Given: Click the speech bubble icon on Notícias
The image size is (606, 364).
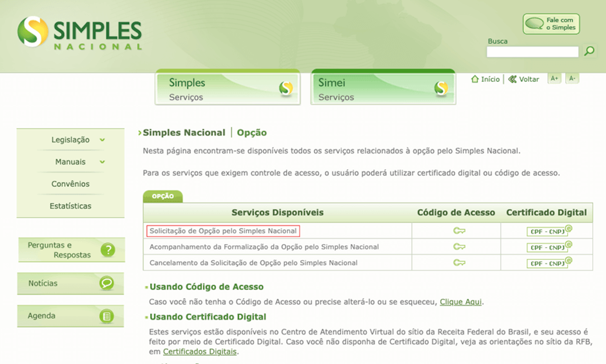Looking at the screenshot, I should pyautogui.click(x=106, y=283).
